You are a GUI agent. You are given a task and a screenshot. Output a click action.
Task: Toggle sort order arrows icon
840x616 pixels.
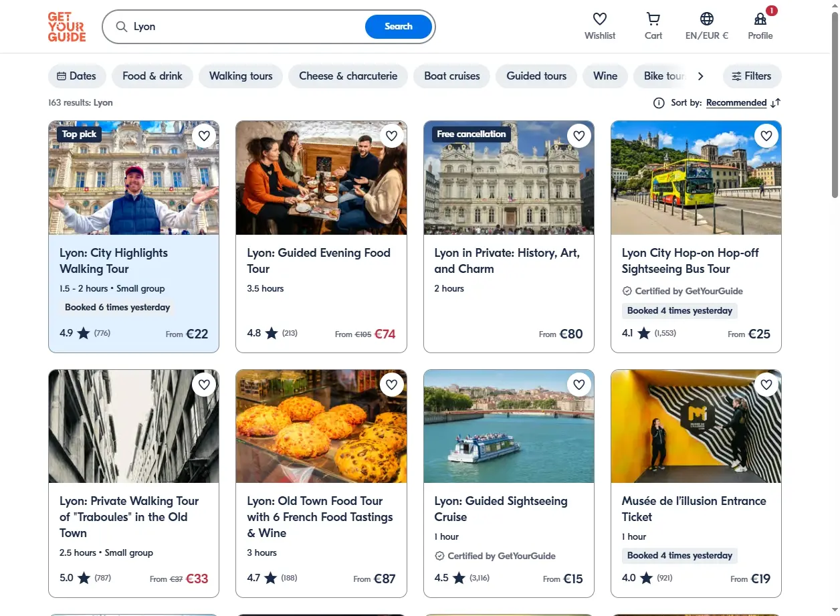[x=776, y=103]
